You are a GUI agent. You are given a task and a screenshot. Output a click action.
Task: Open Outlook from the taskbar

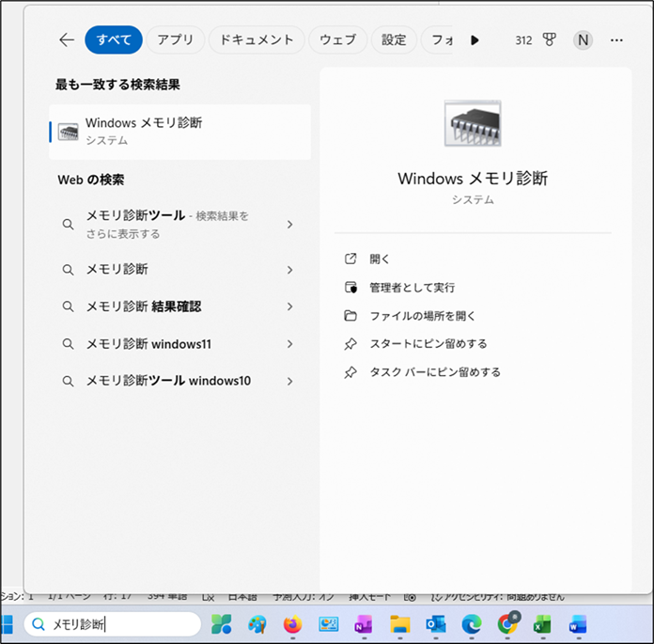coord(436,624)
